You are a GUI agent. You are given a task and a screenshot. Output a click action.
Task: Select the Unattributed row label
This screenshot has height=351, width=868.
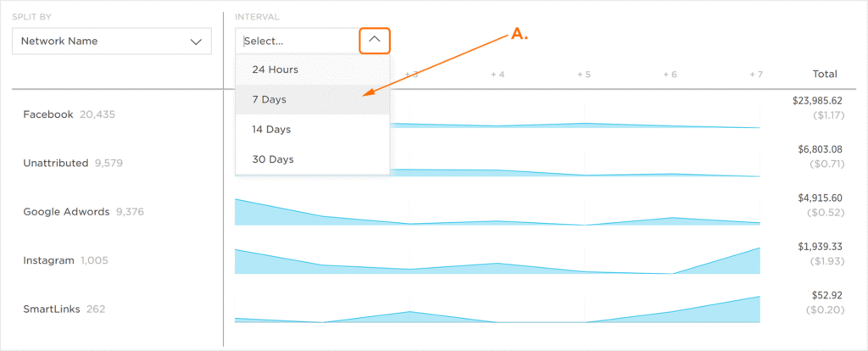point(55,164)
